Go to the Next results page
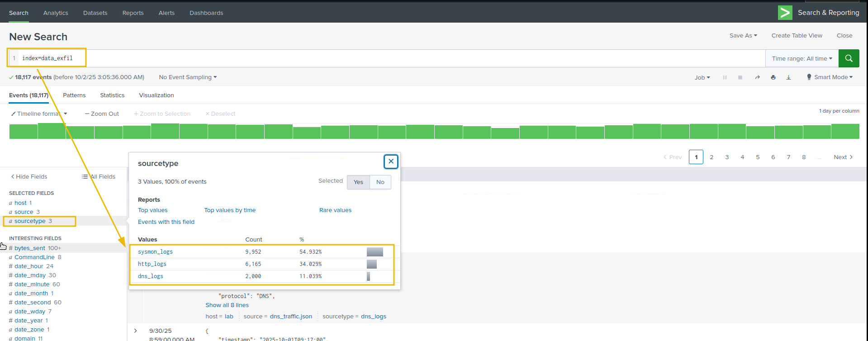 pyautogui.click(x=843, y=157)
